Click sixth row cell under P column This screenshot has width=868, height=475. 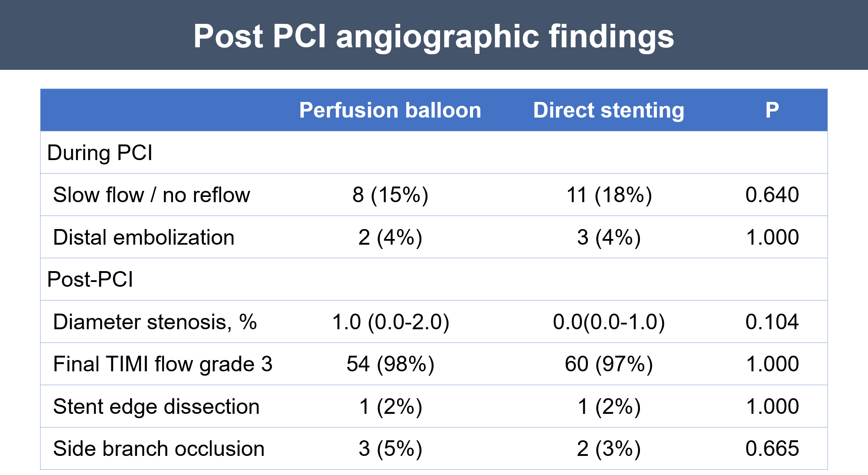click(772, 364)
